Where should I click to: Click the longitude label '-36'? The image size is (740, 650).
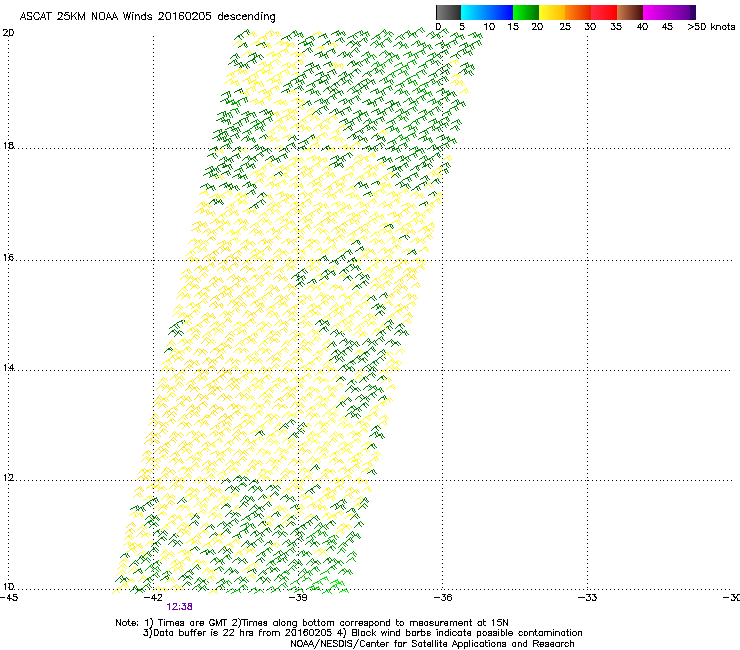pos(443,598)
